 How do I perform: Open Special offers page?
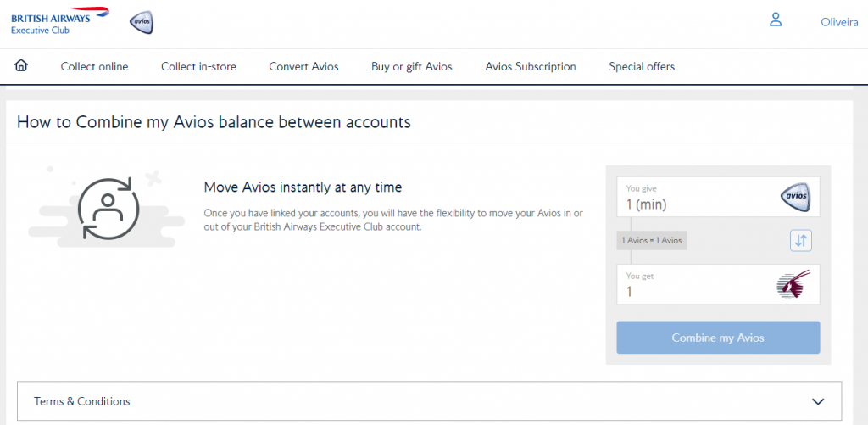pos(642,67)
